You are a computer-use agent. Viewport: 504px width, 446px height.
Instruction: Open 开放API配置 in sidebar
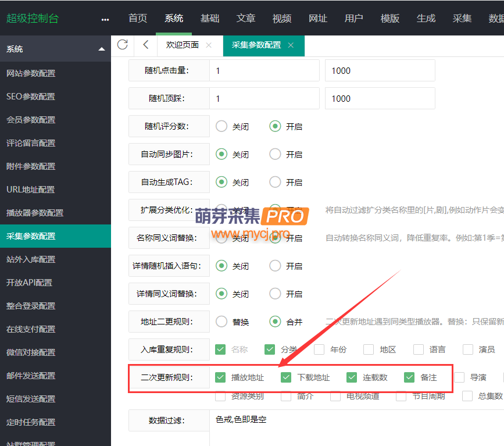tap(55, 283)
